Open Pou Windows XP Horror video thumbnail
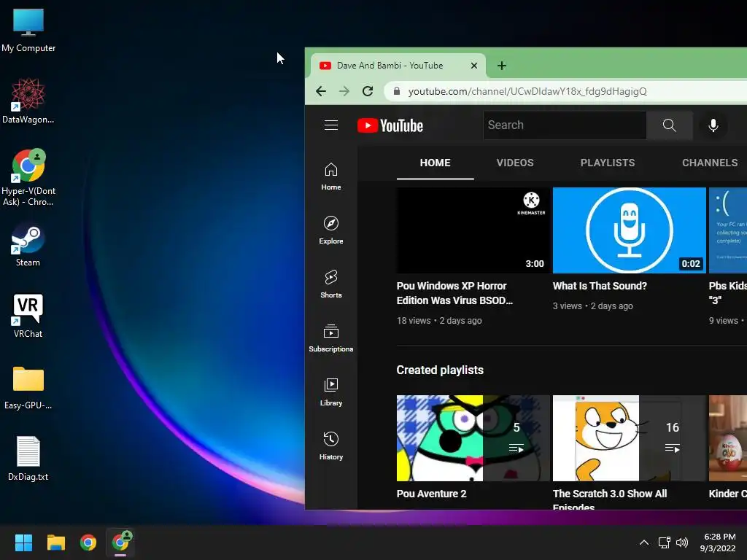This screenshot has height=560, width=747. pyautogui.click(x=473, y=230)
